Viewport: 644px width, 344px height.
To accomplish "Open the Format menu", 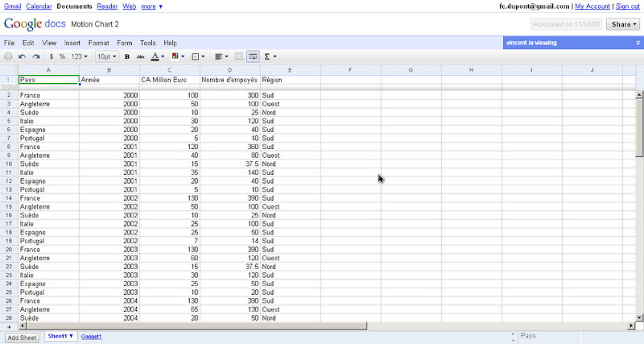I will pyautogui.click(x=98, y=43).
